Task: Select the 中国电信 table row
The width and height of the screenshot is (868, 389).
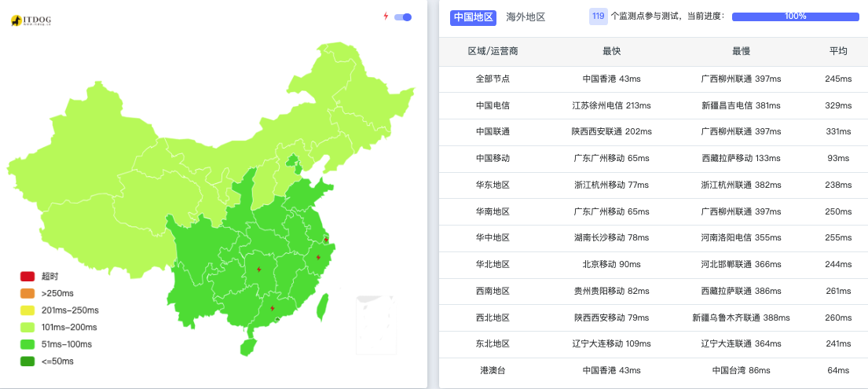Action: (493, 105)
